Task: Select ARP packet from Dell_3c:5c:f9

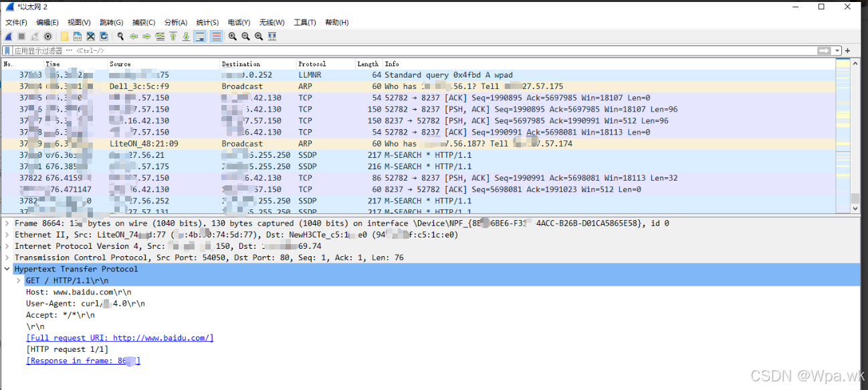Action: (x=418, y=86)
